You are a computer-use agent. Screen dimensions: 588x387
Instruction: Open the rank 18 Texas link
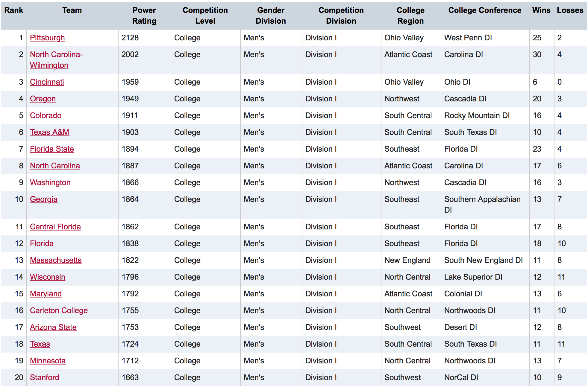click(x=40, y=344)
